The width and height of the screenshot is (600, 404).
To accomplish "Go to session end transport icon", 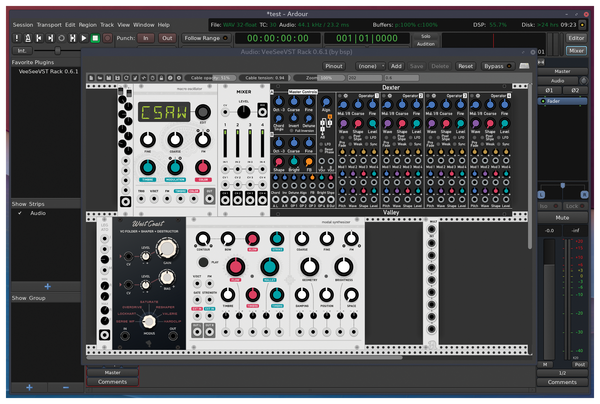I will [50, 38].
